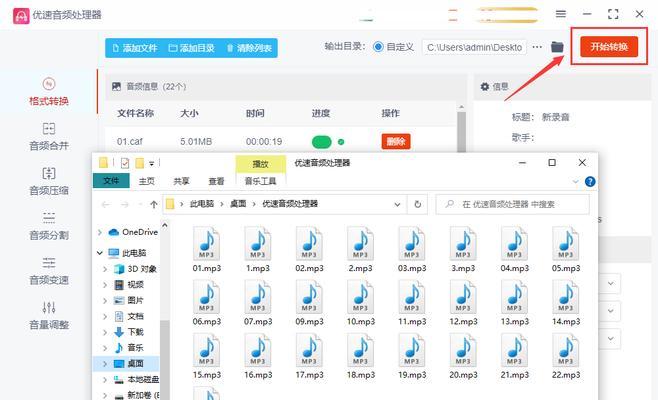Open the 音量调整 volume adjust module
Image resolution: width=658 pixels, height=400 pixels.
click(x=49, y=316)
